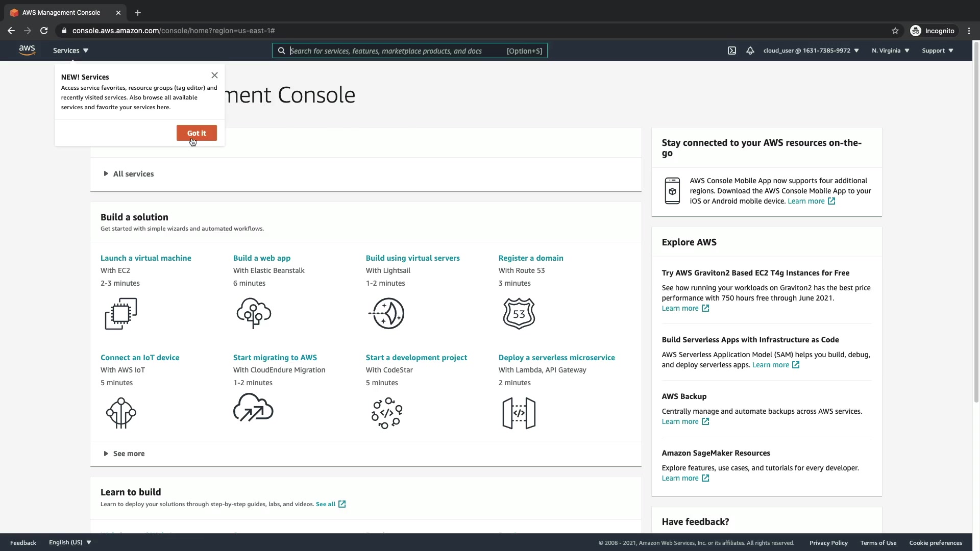
Task: Open the Launch a virtual machine link
Action: (145, 258)
